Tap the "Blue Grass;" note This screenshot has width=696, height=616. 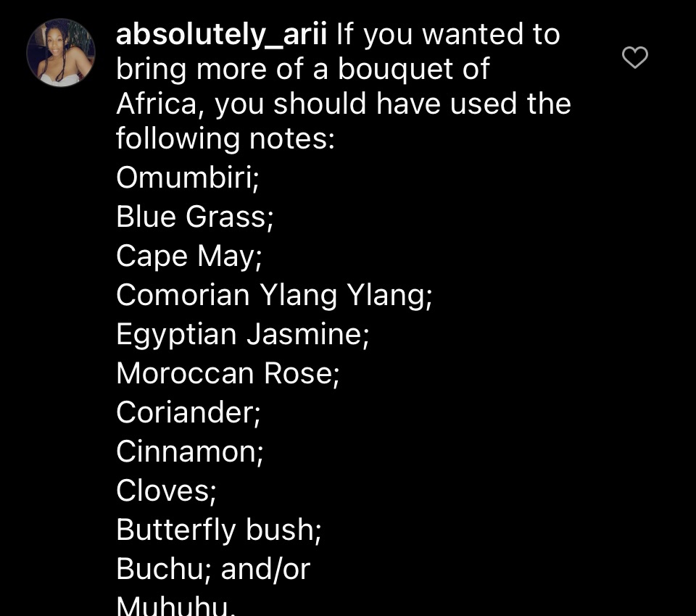click(x=195, y=217)
